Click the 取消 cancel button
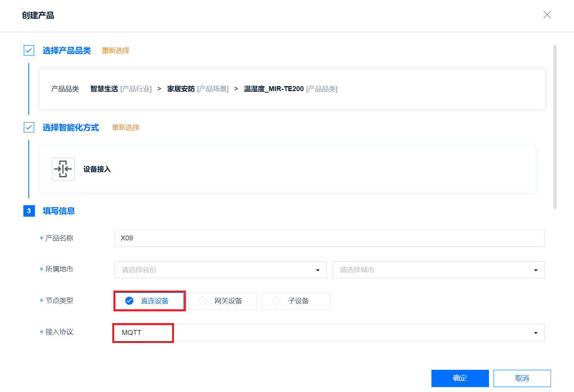The height and width of the screenshot is (392, 574). pyautogui.click(x=522, y=378)
